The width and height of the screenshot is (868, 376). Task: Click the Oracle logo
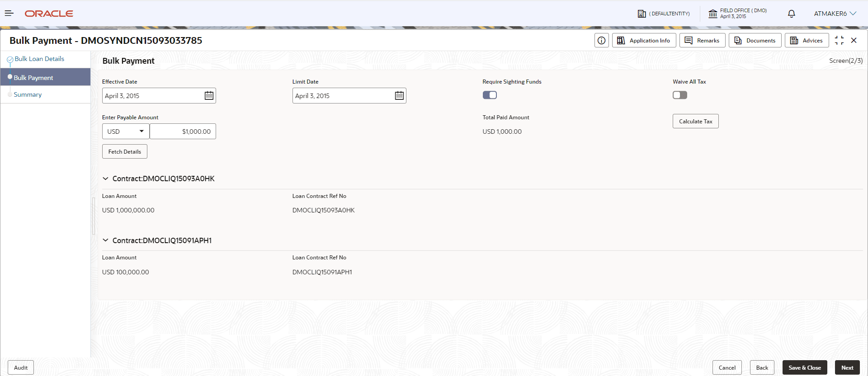49,14
